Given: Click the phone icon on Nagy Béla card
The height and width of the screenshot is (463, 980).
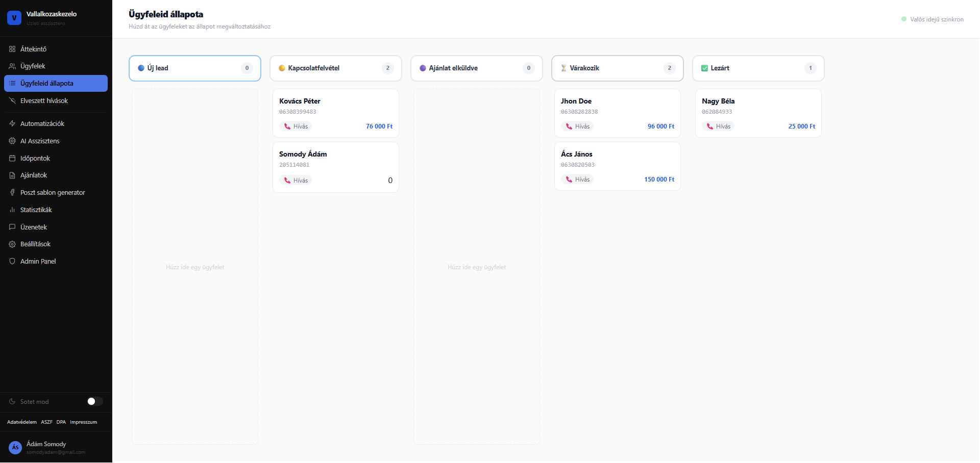Looking at the screenshot, I should (x=710, y=126).
